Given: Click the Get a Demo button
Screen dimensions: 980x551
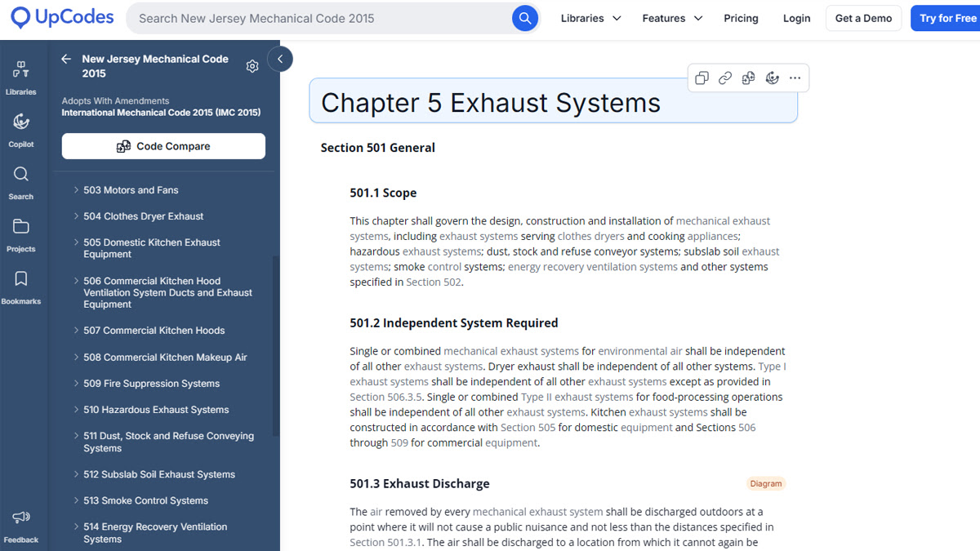Looking at the screenshot, I should [863, 18].
